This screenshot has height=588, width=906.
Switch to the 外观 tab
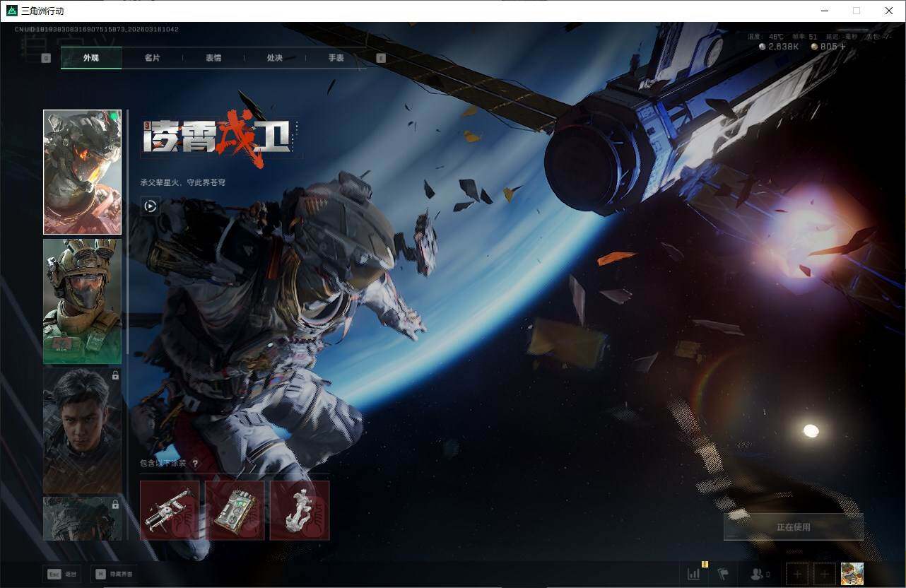pos(91,58)
